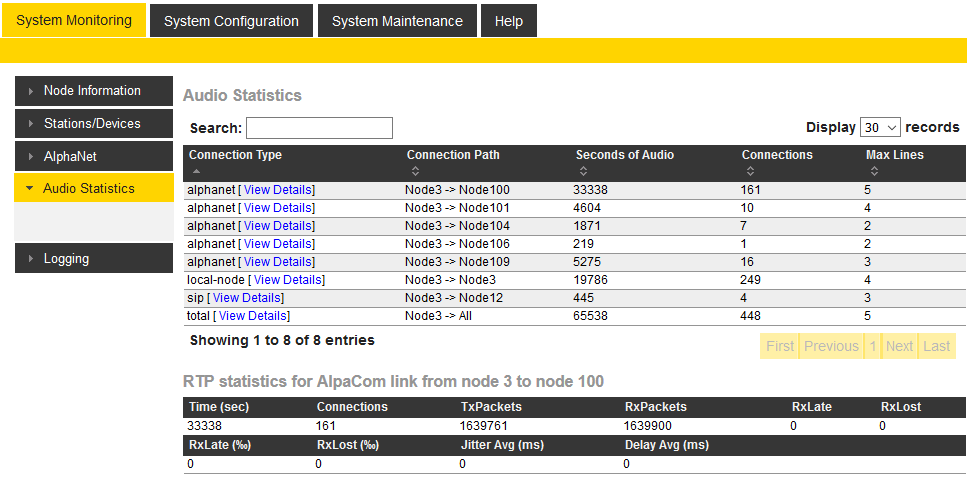Open the Help tab

coord(508,21)
